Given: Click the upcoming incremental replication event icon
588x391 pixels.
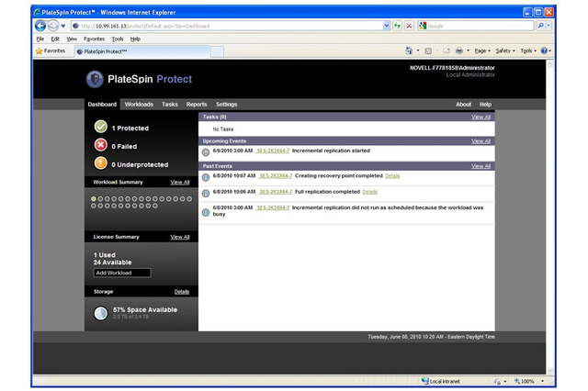Looking at the screenshot, I should [206, 151].
